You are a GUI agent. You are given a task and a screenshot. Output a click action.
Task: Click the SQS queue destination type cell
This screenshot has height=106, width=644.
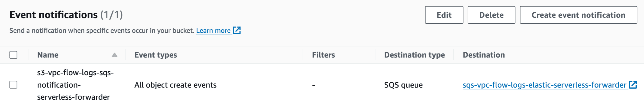(x=403, y=85)
